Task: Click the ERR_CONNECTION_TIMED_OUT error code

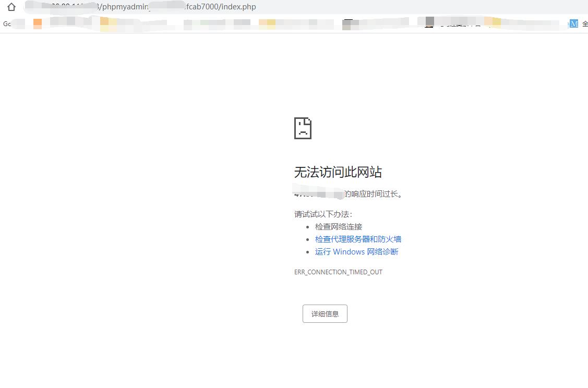Action: (x=338, y=272)
